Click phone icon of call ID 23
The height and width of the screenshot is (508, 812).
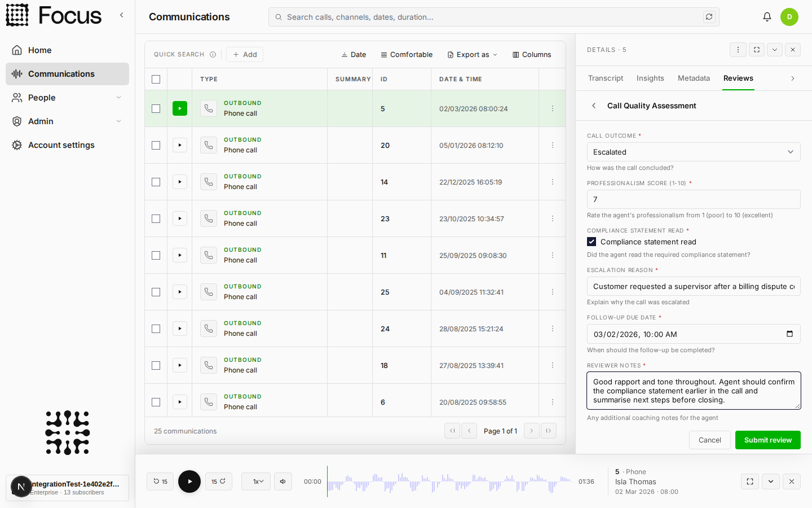coord(209,218)
